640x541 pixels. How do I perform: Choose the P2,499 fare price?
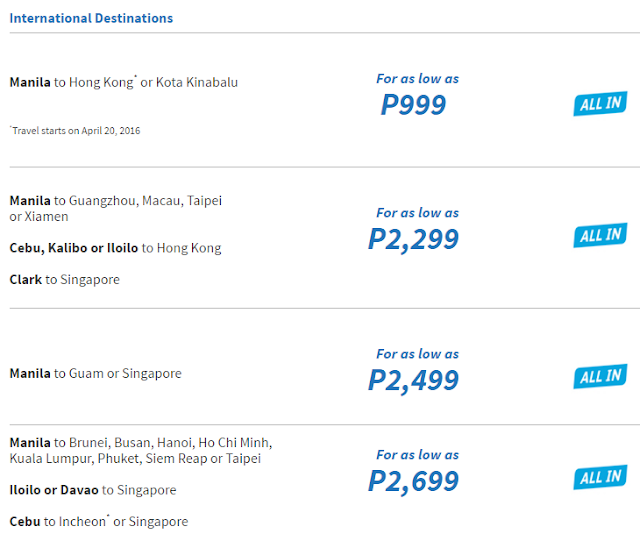413,380
